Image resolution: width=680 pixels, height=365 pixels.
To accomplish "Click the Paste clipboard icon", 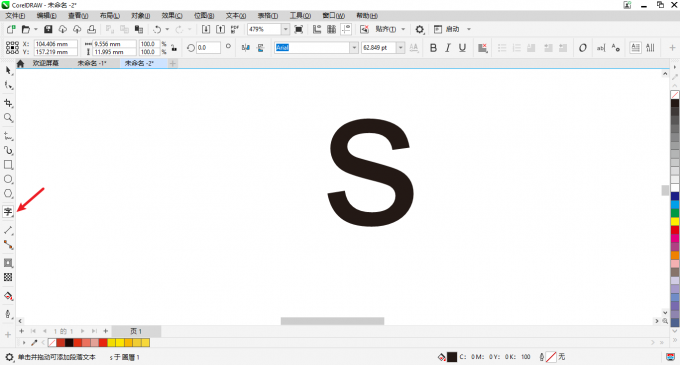I will coord(139,29).
